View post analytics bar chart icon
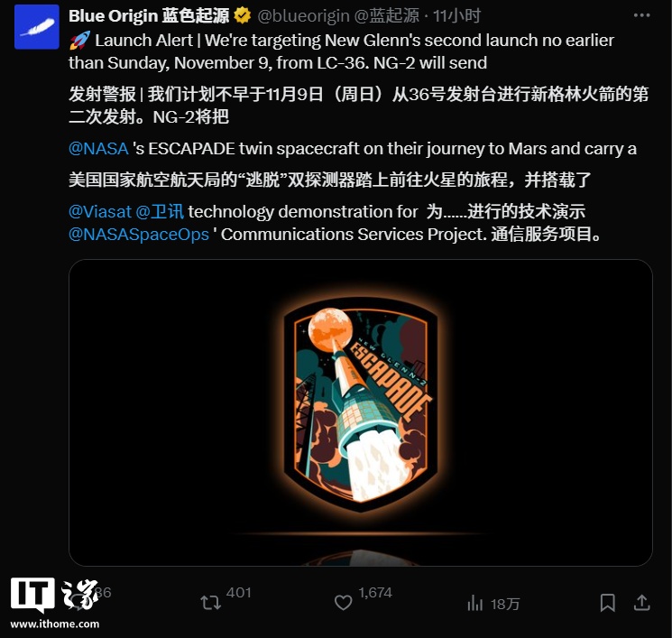The height and width of the screenshot is (638, 672). (474, 603)
